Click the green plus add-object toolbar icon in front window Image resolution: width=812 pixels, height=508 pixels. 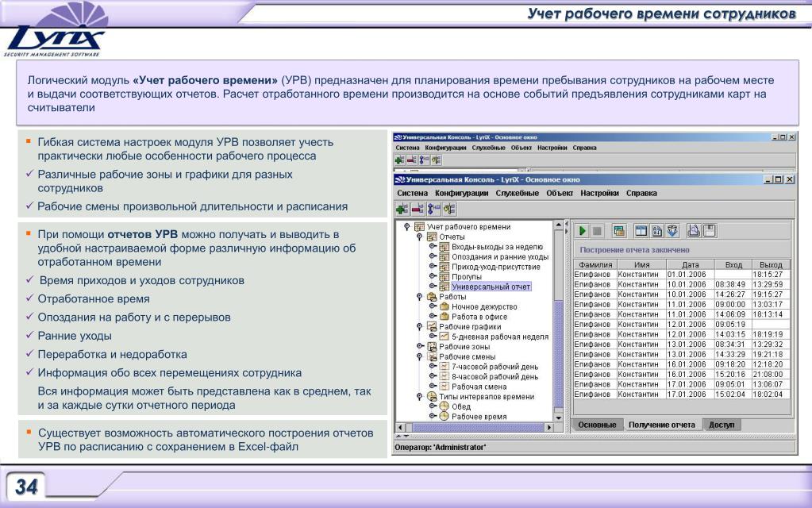tap(402, 210)
